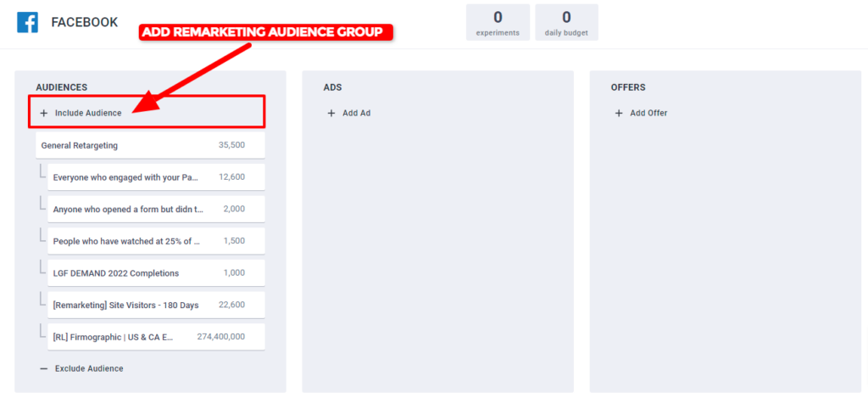Click the plus icon beside Add Offer
This screenshot has height=398, width=868.
point(619,113)
